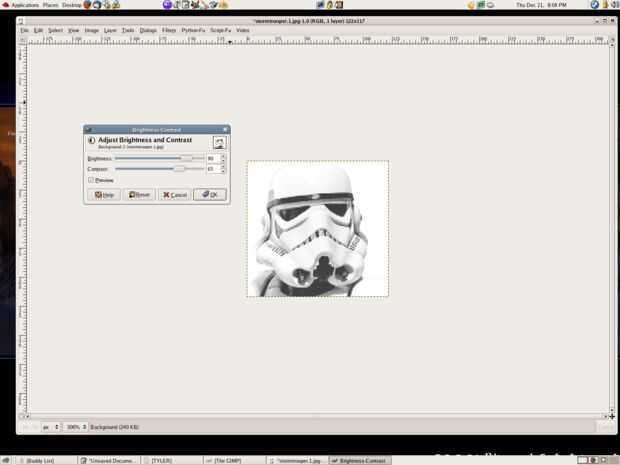Click the quick mask toggle at bottom-left of canvas
This screenshot has height=465, width=620.
coord(22,416)
